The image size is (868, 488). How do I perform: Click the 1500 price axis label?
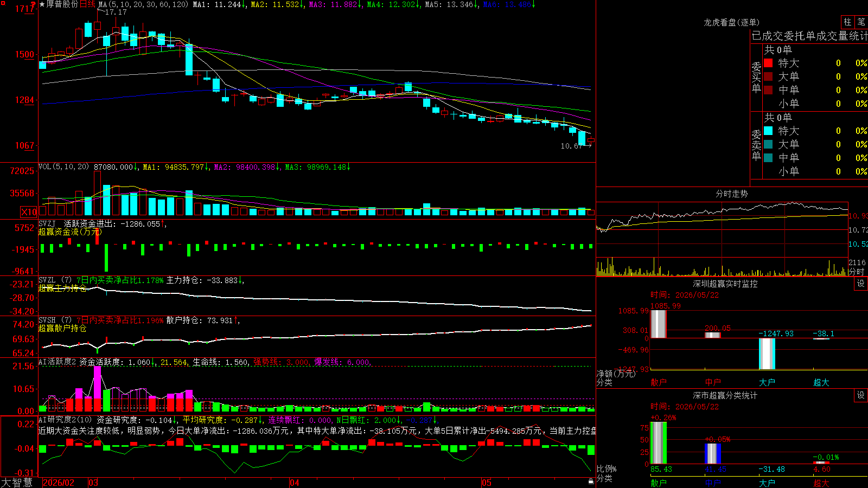[x=25, y=54]
